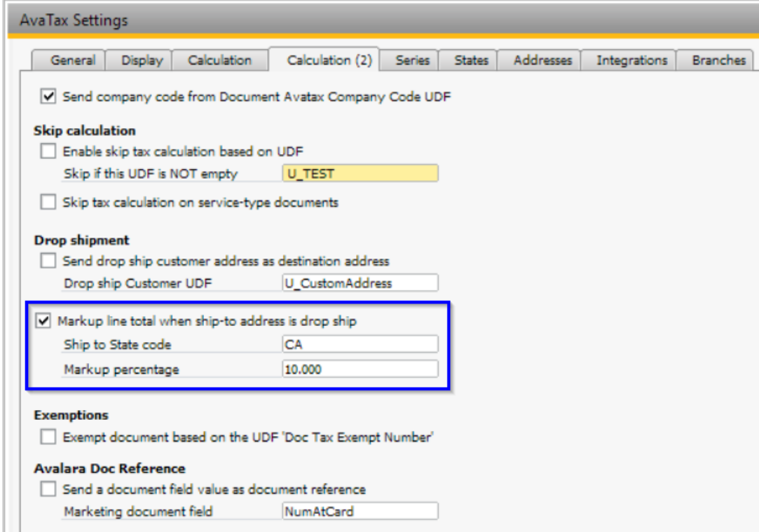Click the Ship to State code field
This screenshot has height=532, width=759.
(x=360, y=344)
